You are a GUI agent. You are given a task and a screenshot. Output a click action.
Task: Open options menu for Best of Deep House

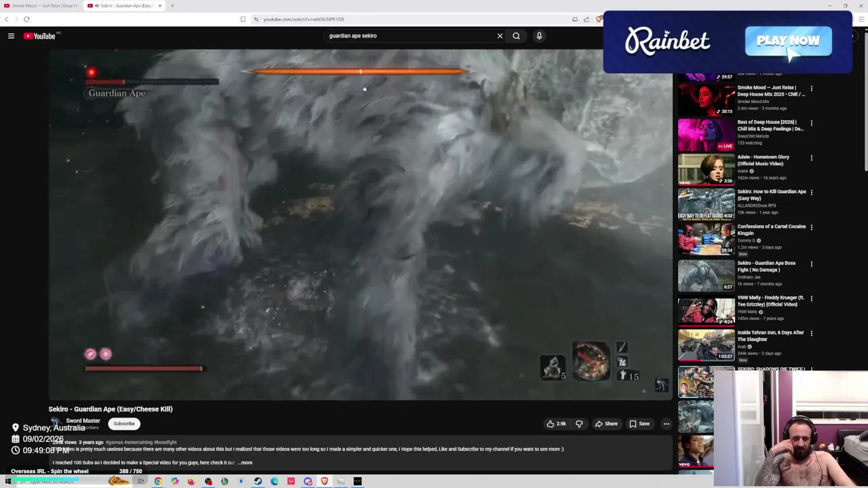pos(811,123)
